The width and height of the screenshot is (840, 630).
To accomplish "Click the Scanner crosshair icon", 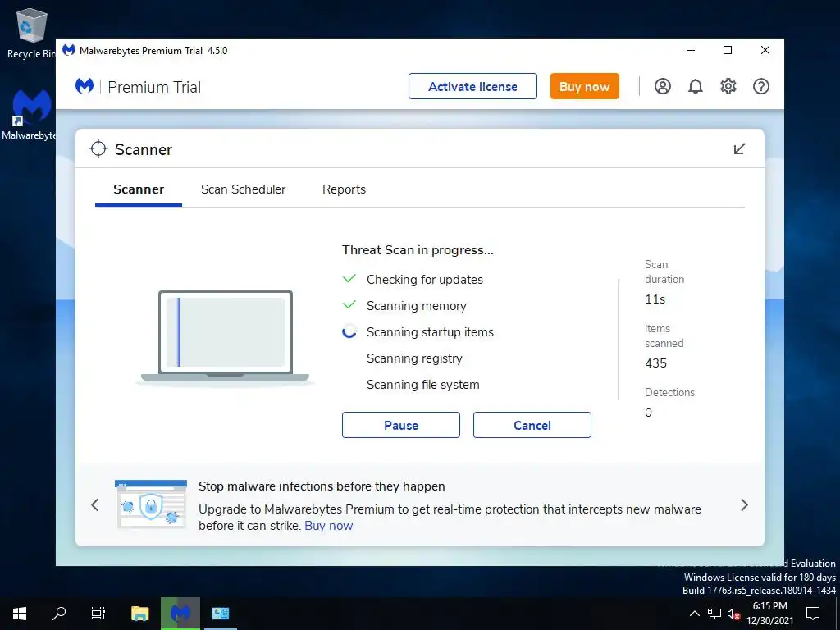I will (x=98, y=149).
